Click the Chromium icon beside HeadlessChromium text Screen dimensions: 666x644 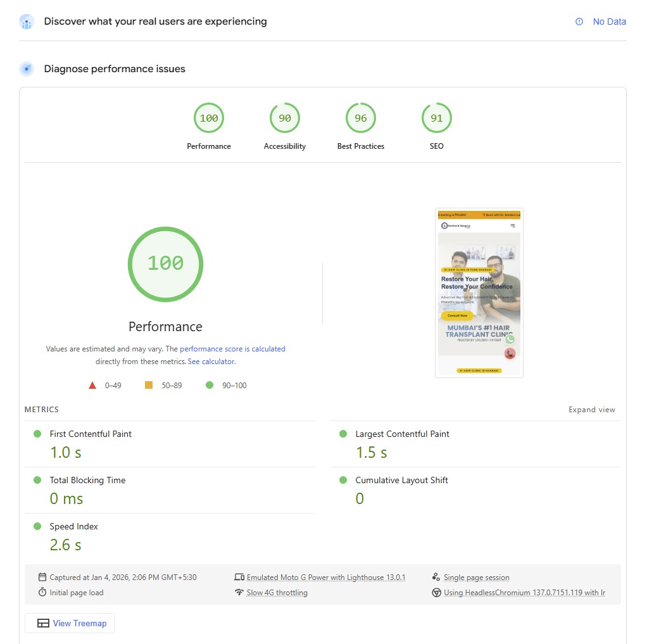436,593
